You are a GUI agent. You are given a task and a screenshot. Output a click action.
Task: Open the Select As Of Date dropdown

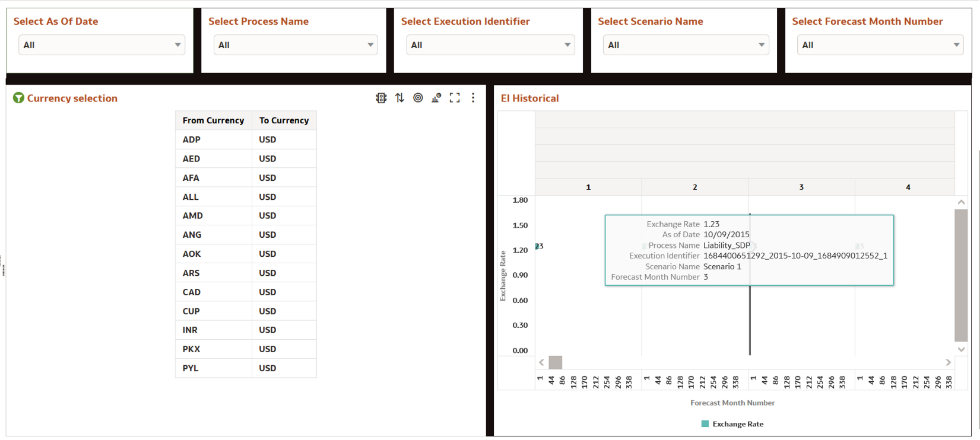coord(102,45)
